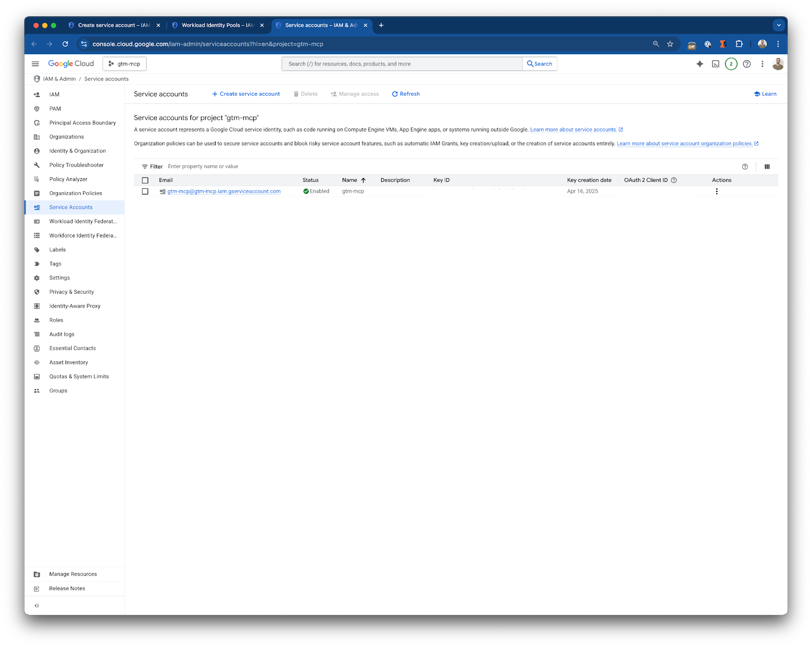812x647 pixels.
Task: Open Gemini sparkle assistant icon
Action: tap(700, 64)
